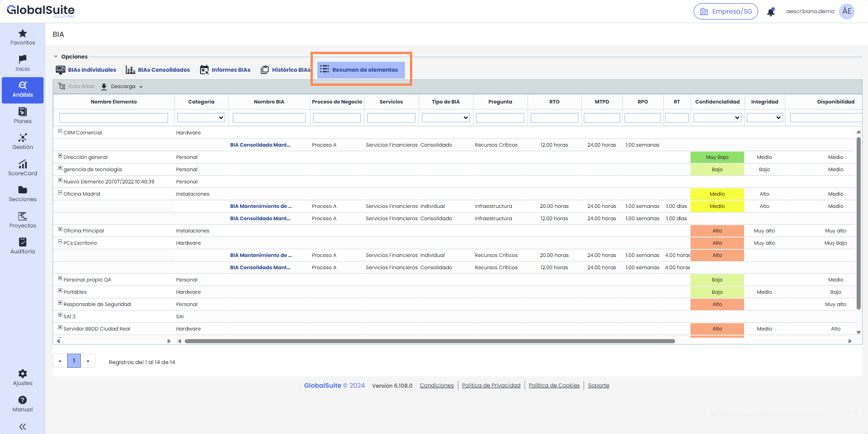This screenshot has height=434, width=868.
Task: Open Ajustes gear icon
Action: (x=23, y=374)
